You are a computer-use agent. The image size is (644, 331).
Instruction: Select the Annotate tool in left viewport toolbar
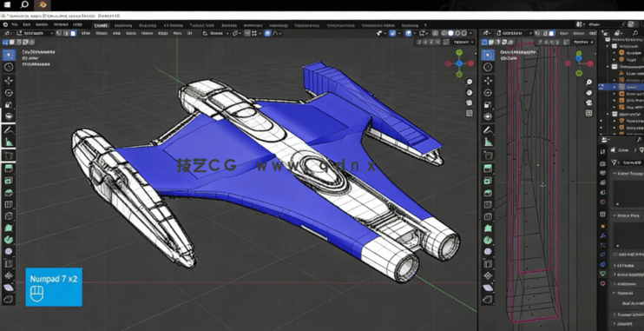(9, 131)
